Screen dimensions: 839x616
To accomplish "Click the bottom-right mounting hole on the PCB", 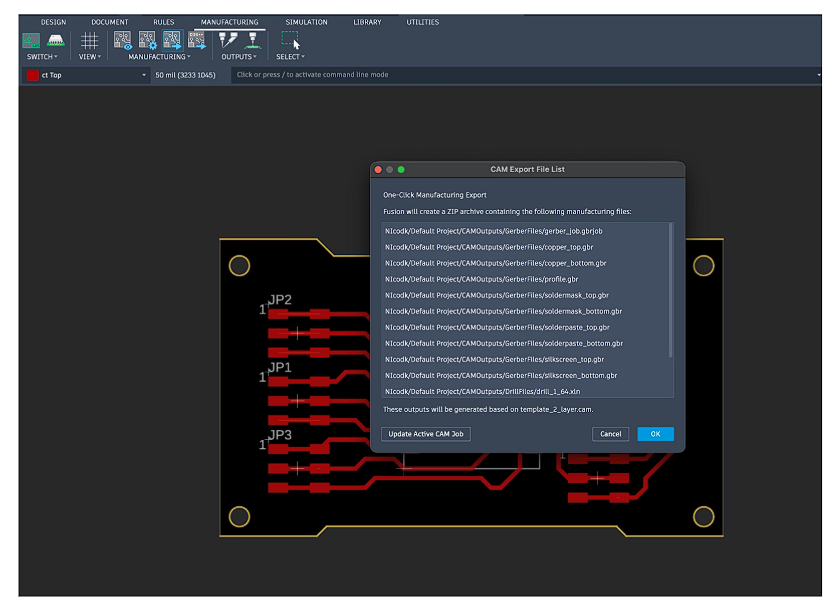I will pyautogui.click(x=704, y=516).
